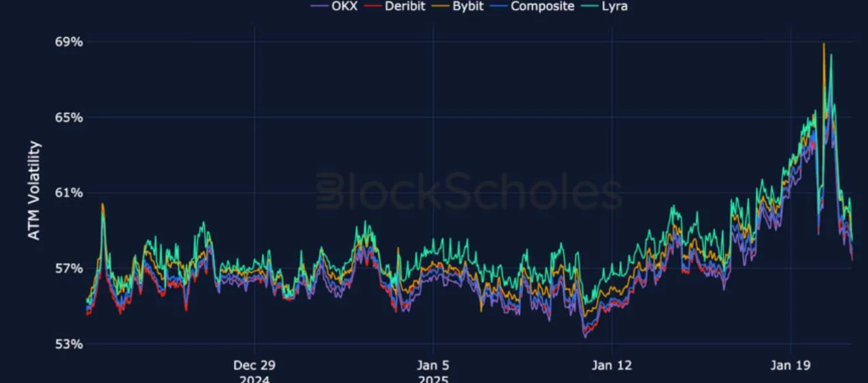This screenshot has height=383, width=868.
Task: Toggle the OKX series in legend
Action: click(x=333, y=6)
